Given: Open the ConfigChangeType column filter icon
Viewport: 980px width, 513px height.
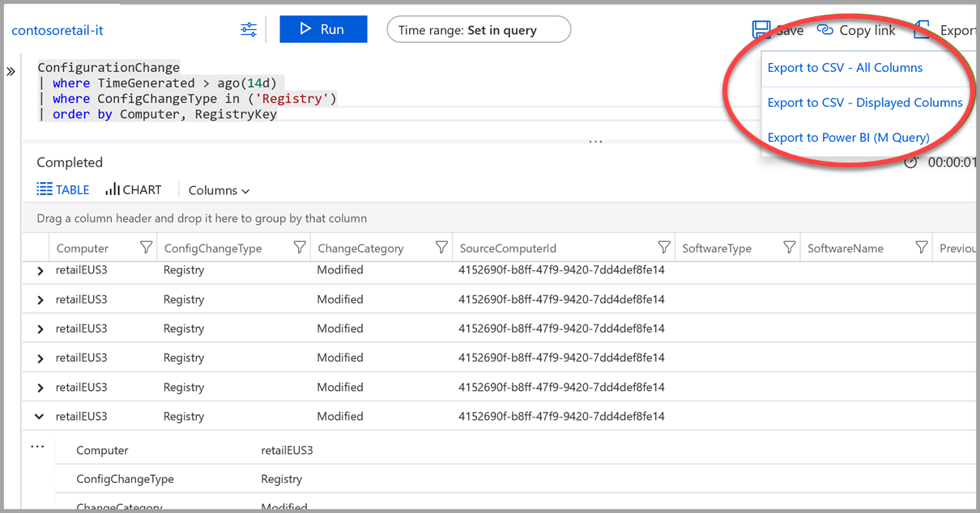Looking at the screenshot, I should click(x=300, y=248).
